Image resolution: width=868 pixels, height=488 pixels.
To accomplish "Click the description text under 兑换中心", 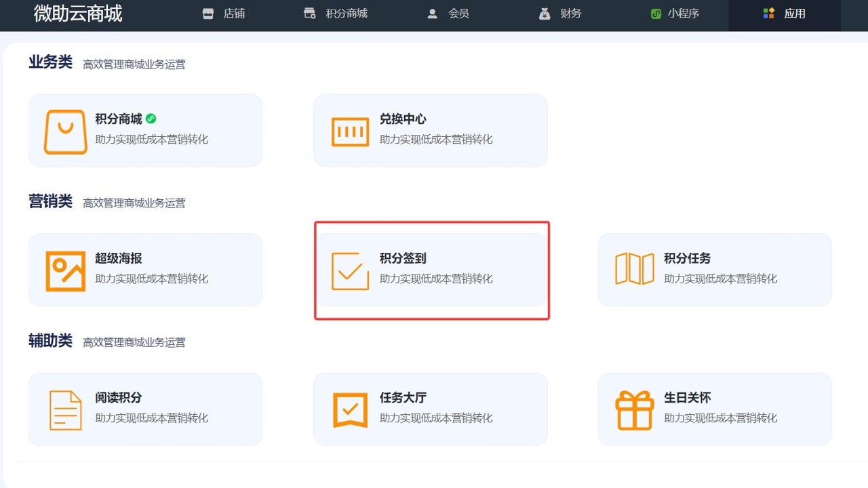I will [436, 140].
